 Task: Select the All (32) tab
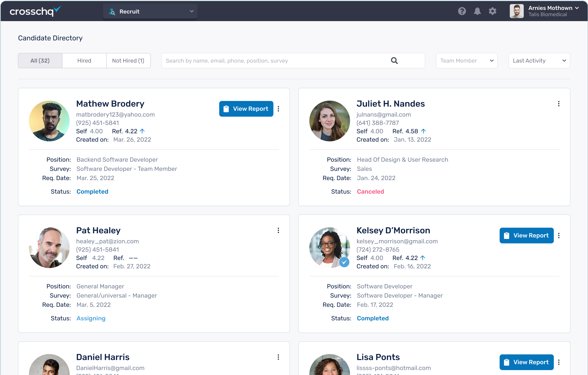click(40, 61)
